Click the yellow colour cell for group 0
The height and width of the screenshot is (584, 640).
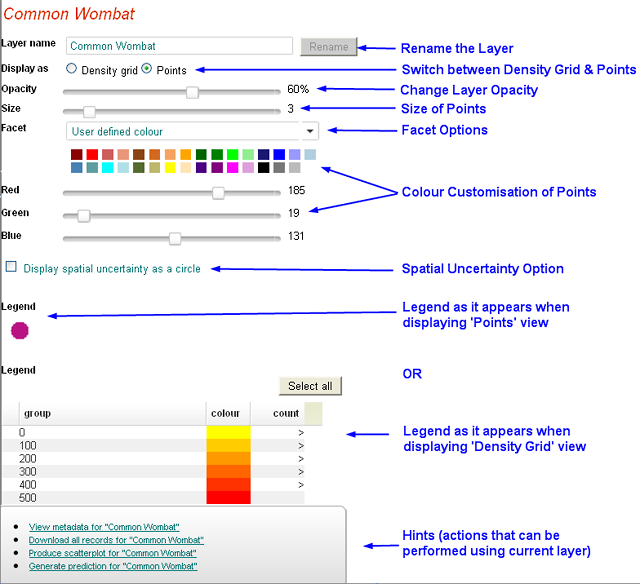point(228,432)
